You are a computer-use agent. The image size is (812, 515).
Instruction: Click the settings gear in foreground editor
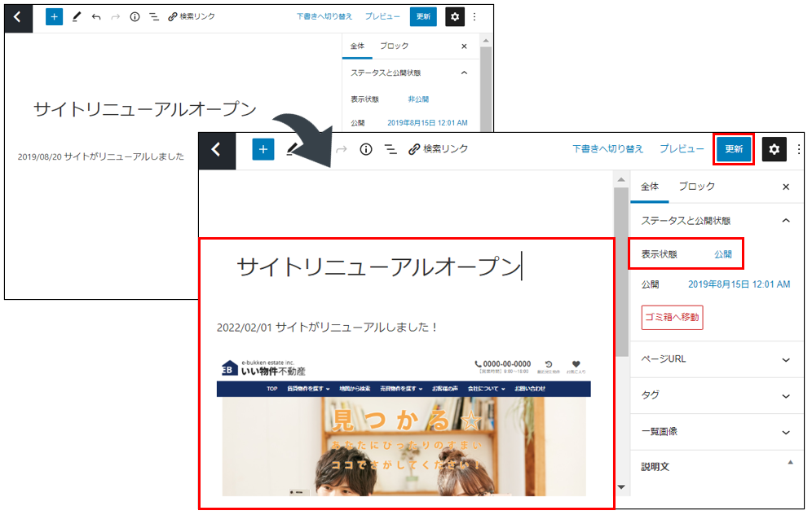774,149
